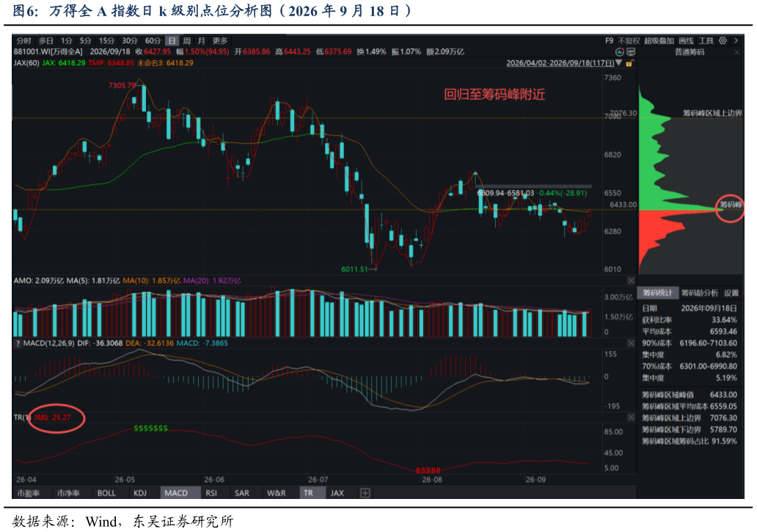Viewport: 757px width, 532px height.
Task: Switch to the 筹码龄分析 tab
Action: (x=700, y=293)
